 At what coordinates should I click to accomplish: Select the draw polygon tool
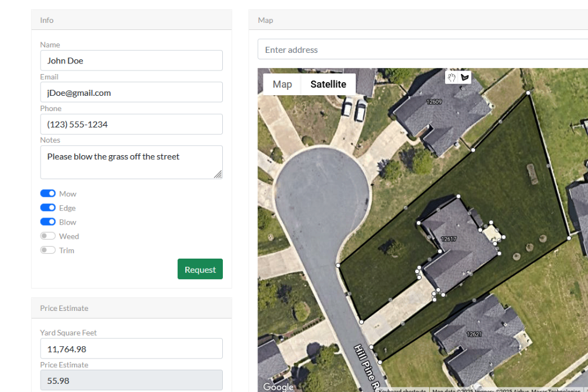pyautogui.click(x=465, y=78)
